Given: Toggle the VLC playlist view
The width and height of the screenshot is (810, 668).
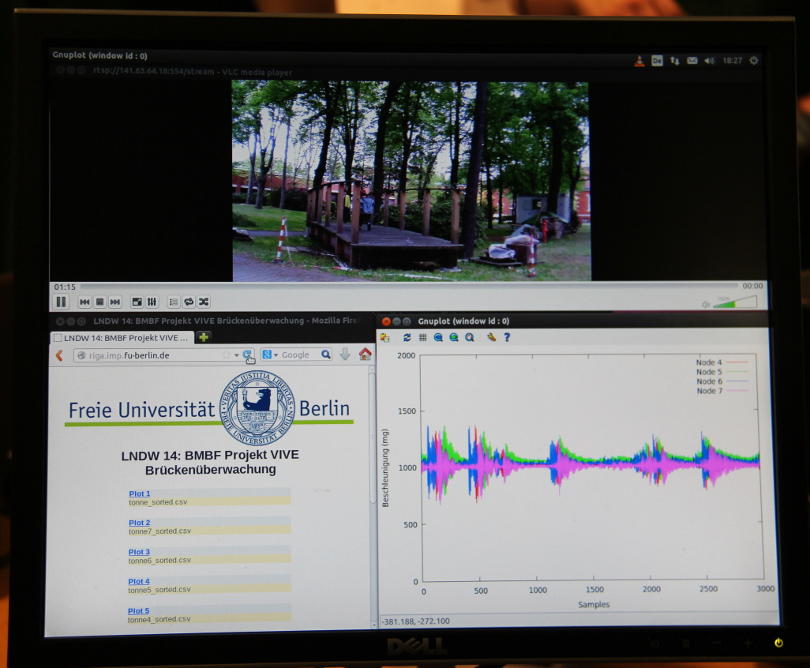Looking at the screenshot, I should (173, 302).
